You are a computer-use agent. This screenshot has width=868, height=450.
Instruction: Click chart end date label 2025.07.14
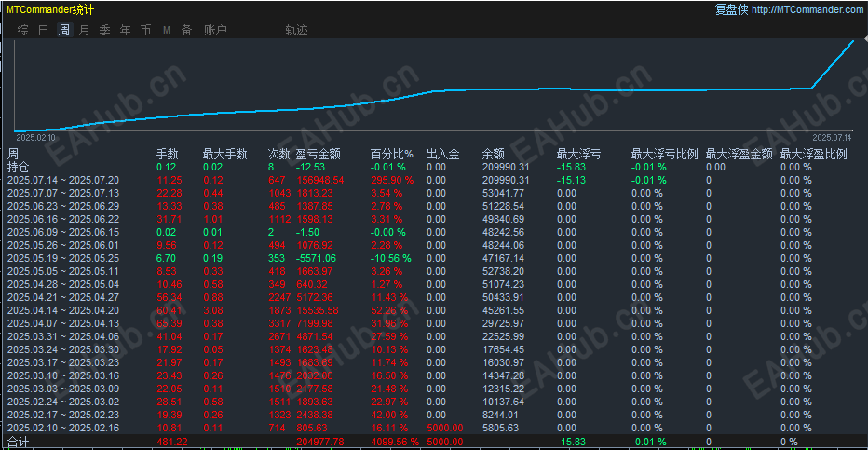coord(832,137)
